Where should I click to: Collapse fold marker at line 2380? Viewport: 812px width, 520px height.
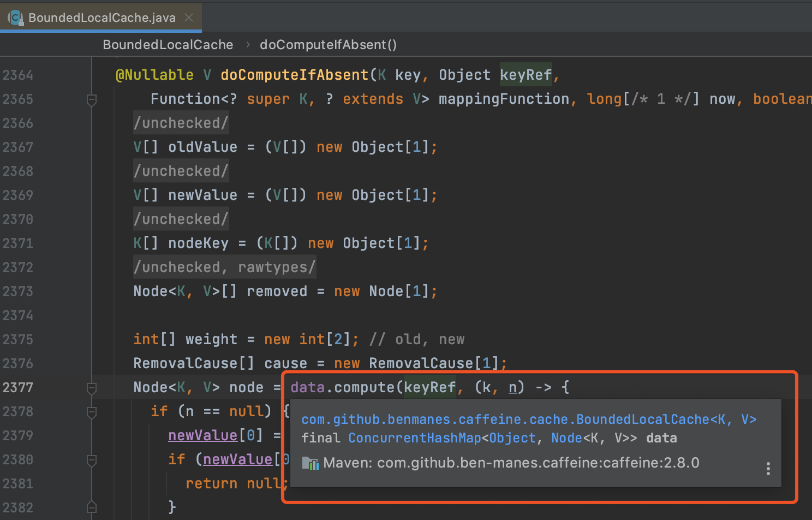pos(92,460)
